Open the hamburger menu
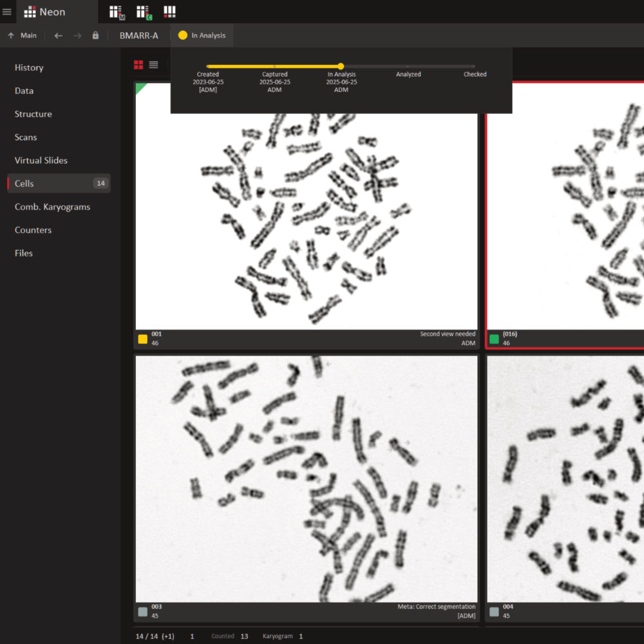Screen dimensions: 644x644 pyautogui.click(x=7, y=12)
